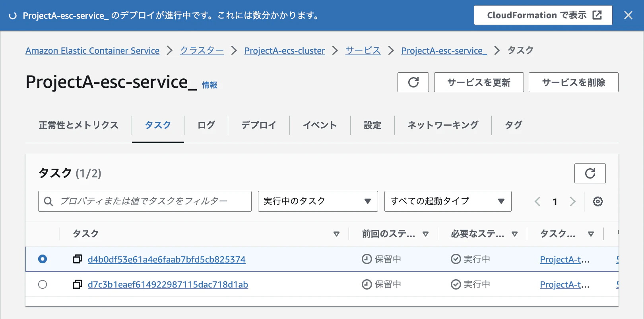Click the search magnifier icon in the filter
644x319 pixels.
(48, 201)
